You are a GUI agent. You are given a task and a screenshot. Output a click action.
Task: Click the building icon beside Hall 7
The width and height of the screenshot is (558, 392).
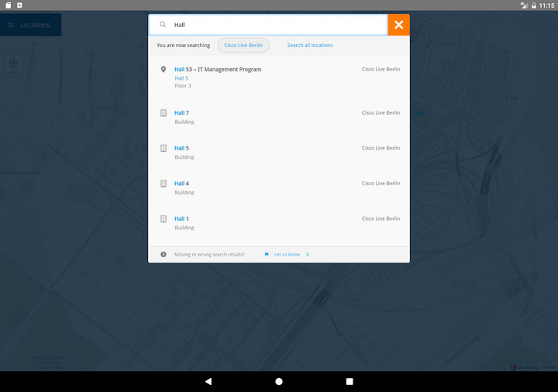[x=164, y=113]
